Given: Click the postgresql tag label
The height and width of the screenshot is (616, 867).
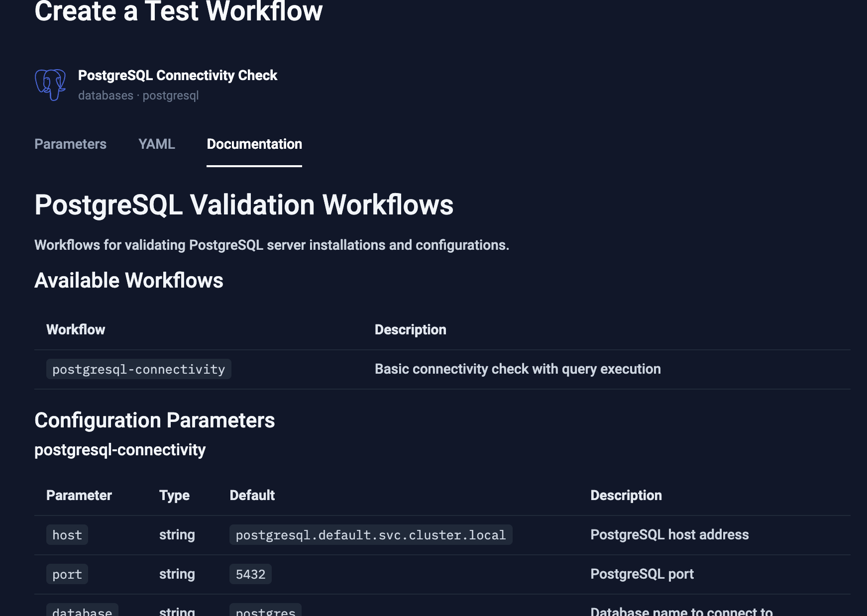Looking at the screenshot, I should click(171, 95).
